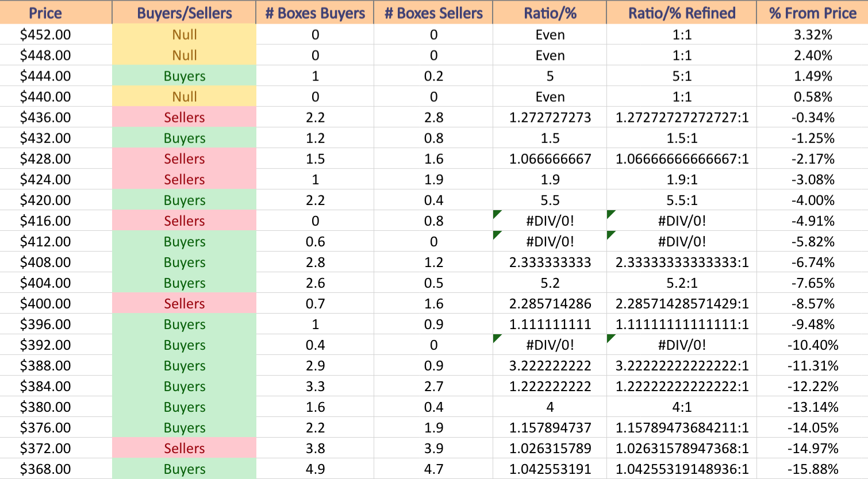Click the $384.00 price cell
868x479 pixels.
click(56, 386)
